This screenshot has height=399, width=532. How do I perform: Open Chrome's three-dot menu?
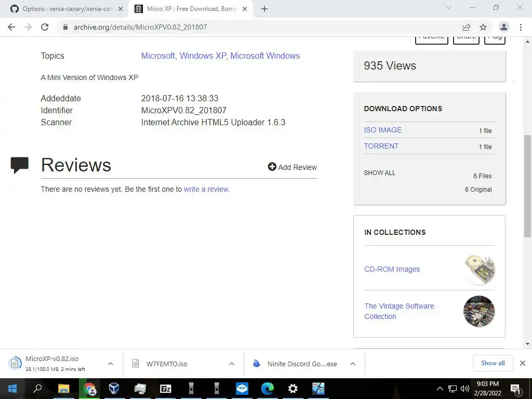coord(521,27)
